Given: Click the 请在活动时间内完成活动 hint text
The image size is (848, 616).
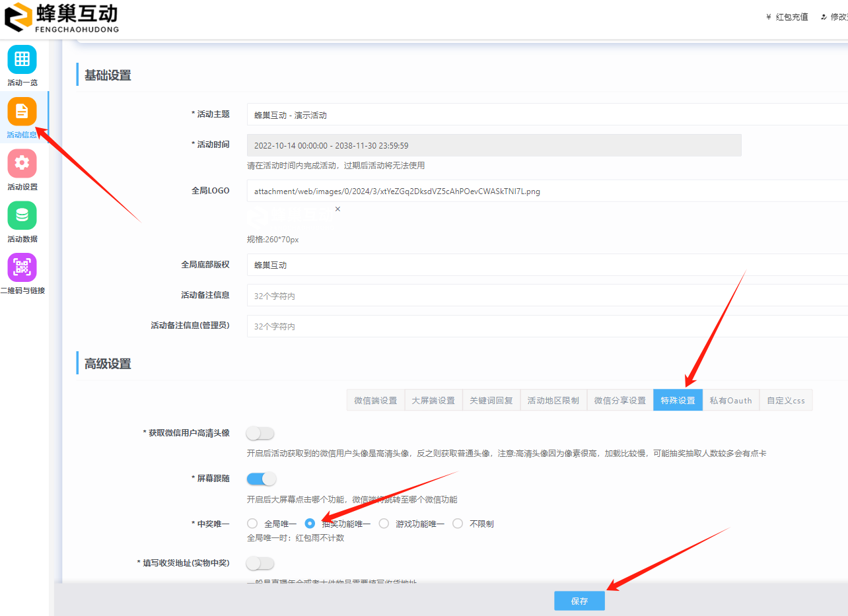Looking at the screenshot, I should [336, 166].
